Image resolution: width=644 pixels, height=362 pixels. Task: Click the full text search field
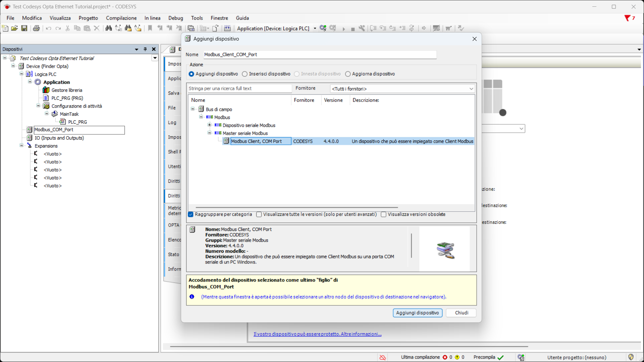point(239,88)
